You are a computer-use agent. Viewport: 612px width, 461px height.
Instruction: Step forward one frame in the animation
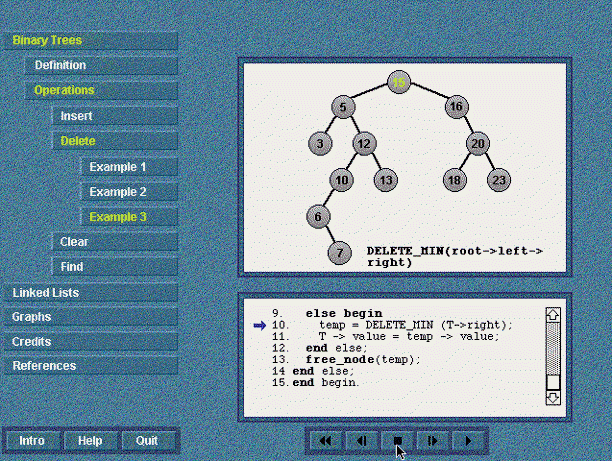(x=433, y=441)
